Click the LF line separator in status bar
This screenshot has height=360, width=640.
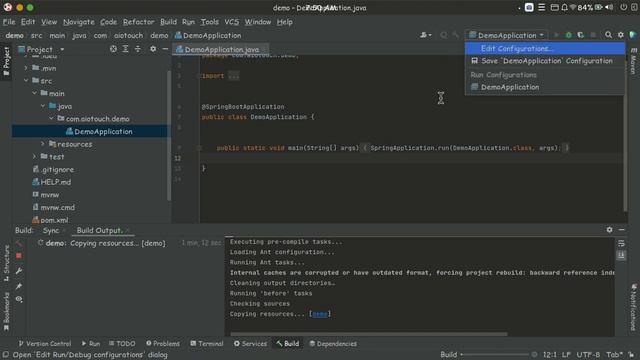pos(566,355)
